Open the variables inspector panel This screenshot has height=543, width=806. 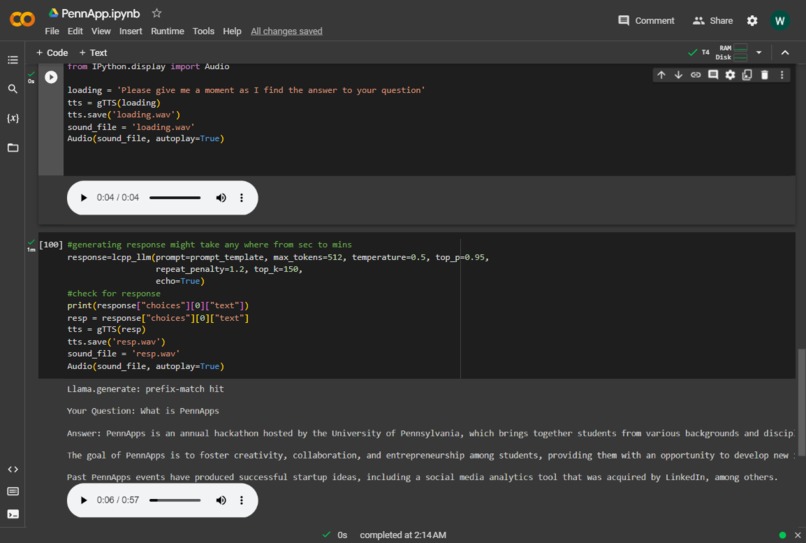[x=13, y=118]
